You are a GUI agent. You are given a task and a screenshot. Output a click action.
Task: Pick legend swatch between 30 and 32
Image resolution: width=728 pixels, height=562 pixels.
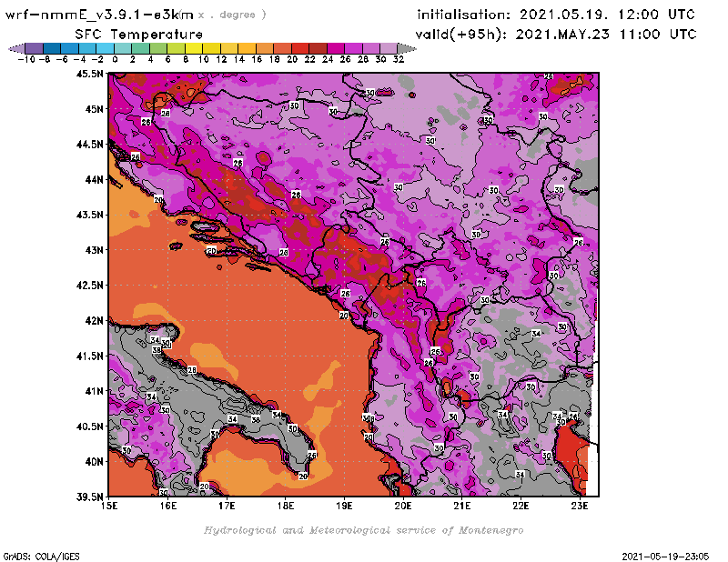(x=389, y=48)
